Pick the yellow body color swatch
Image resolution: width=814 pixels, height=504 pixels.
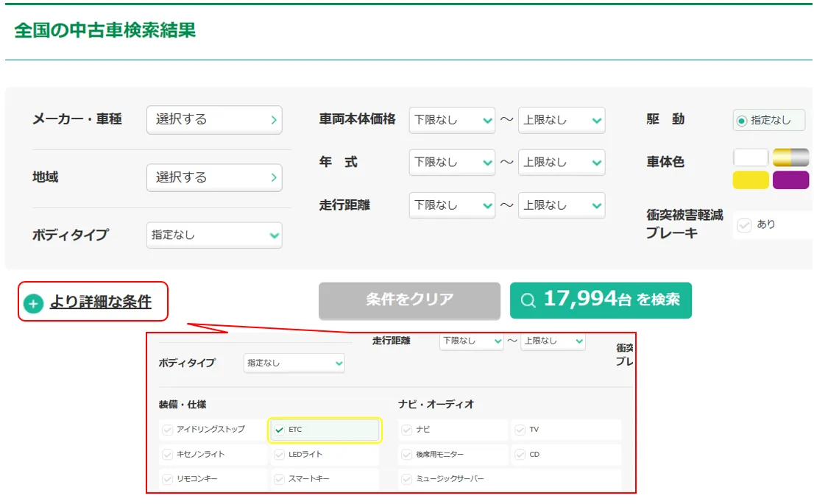tap(751, 180)
